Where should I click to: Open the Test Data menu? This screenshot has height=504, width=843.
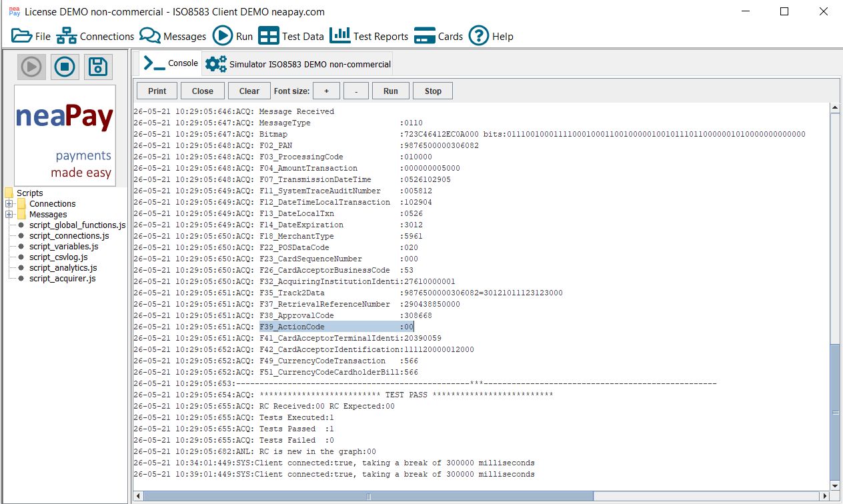click(291, 36)
